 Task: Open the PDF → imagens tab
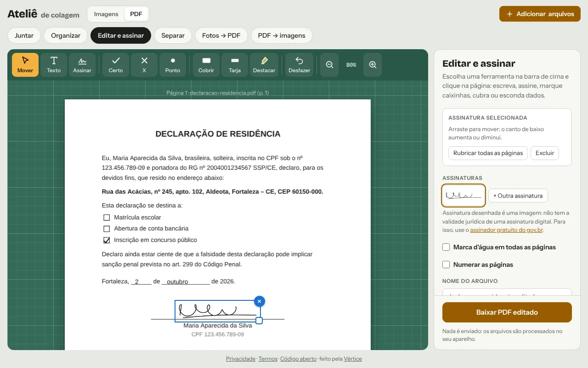[282, 35]
